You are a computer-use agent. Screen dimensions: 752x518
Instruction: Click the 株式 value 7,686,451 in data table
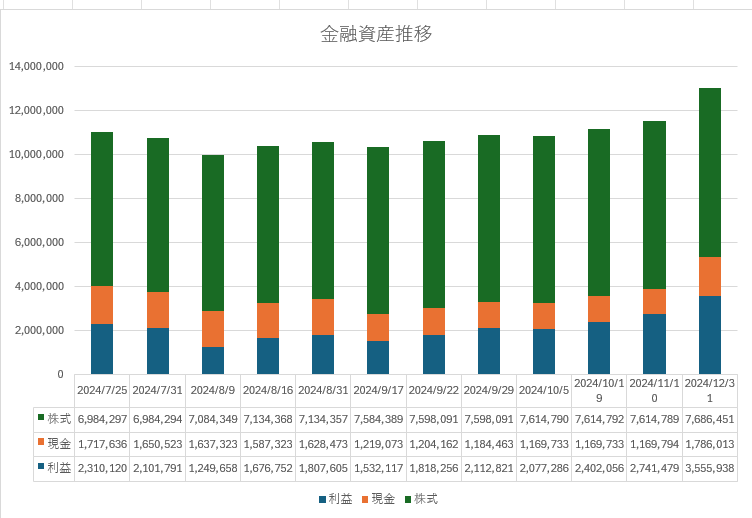point(710,417)
